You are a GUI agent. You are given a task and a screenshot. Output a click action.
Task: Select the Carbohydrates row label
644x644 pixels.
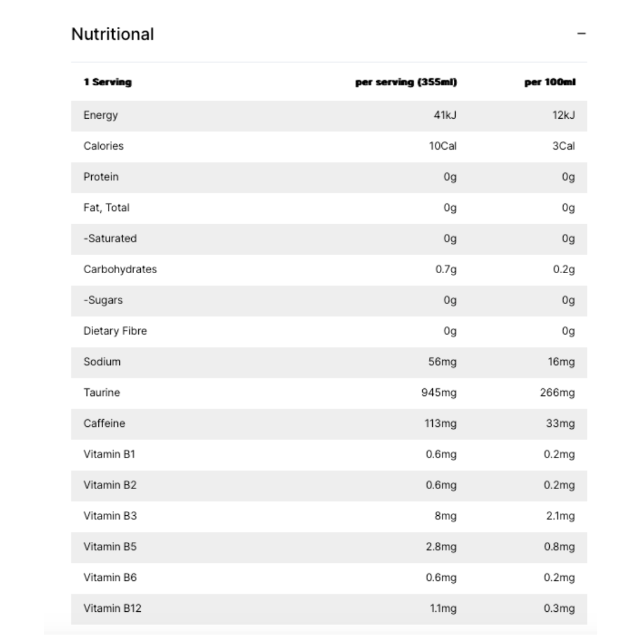click(x=120, y=270)
